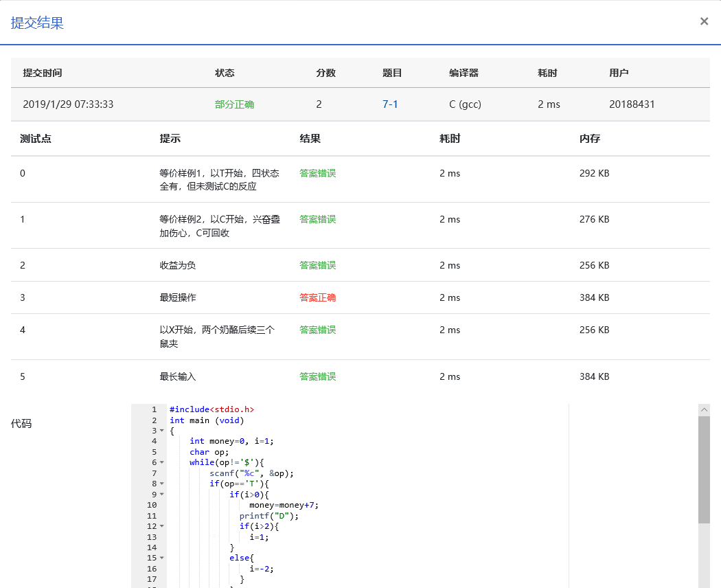Click the score value 2
721x588 pixels.
point(319,104)
